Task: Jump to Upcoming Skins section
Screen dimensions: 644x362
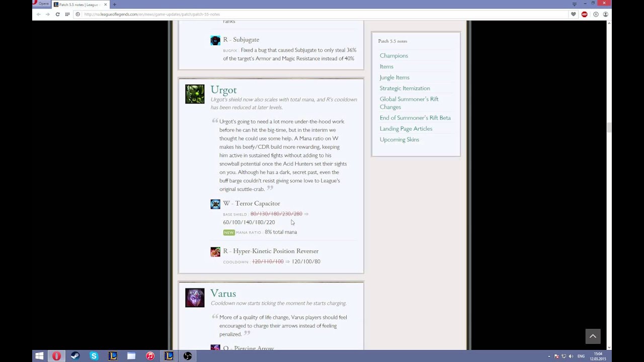Action: (x=399, y=139)
